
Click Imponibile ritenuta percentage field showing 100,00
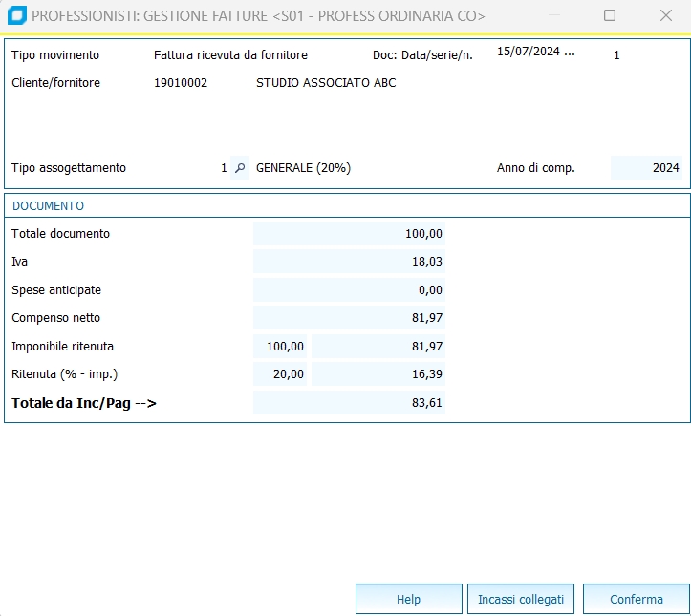click(281, 347)
